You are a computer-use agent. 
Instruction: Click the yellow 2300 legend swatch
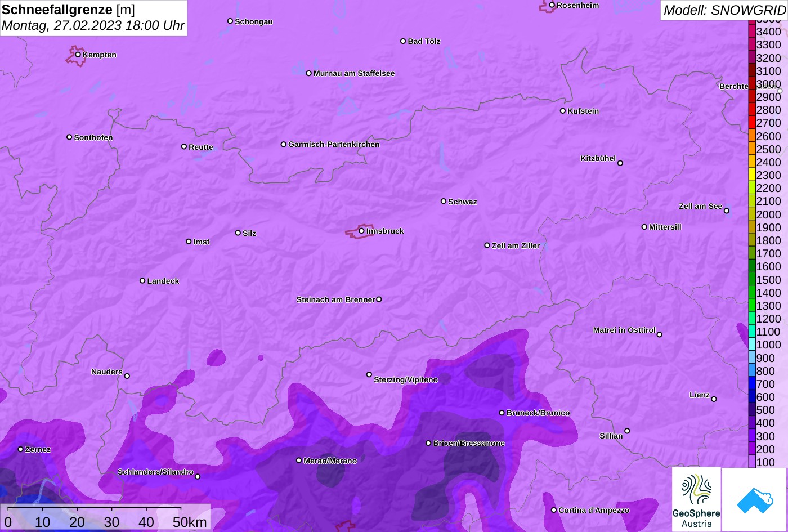point(752,175)
